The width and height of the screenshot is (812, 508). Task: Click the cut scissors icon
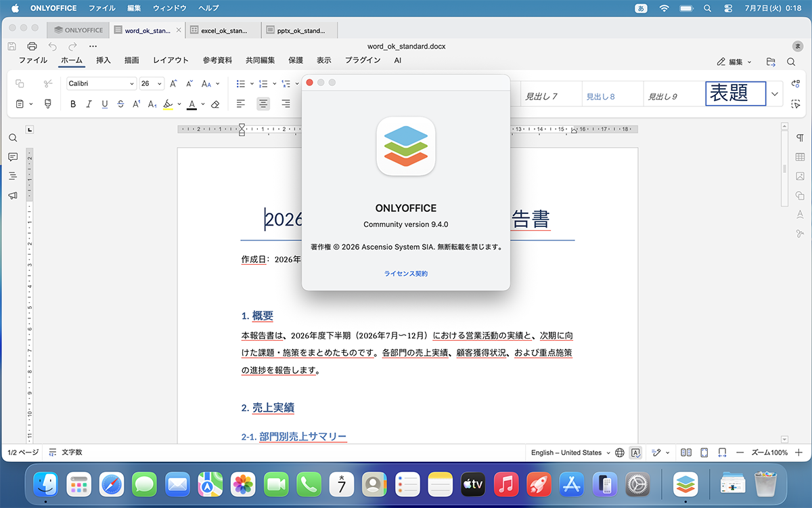click(x=48, y=84)
